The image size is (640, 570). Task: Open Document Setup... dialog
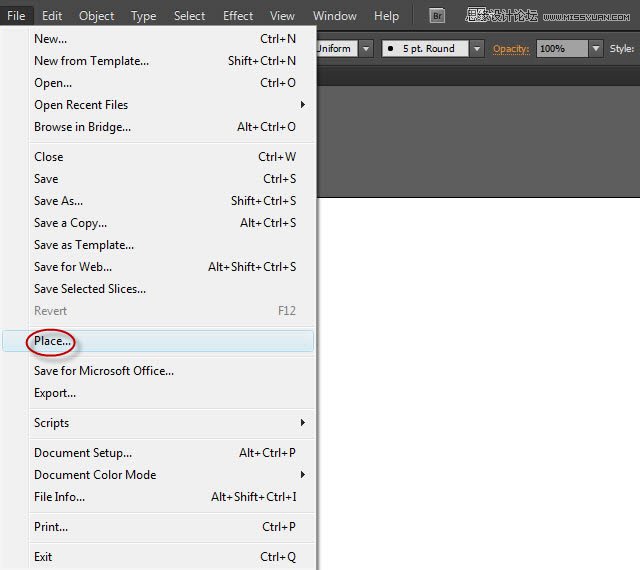pyautogui.click(x=83, y=453)
